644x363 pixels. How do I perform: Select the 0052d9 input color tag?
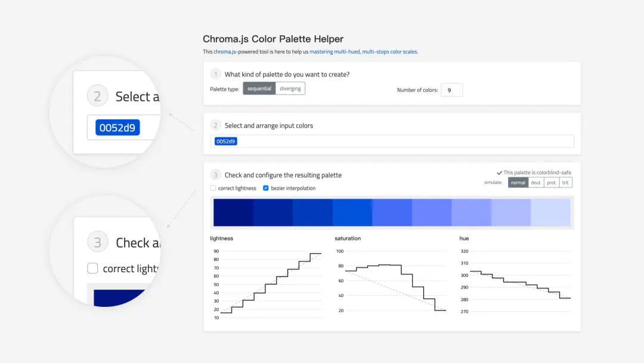(x=226, y=141)
